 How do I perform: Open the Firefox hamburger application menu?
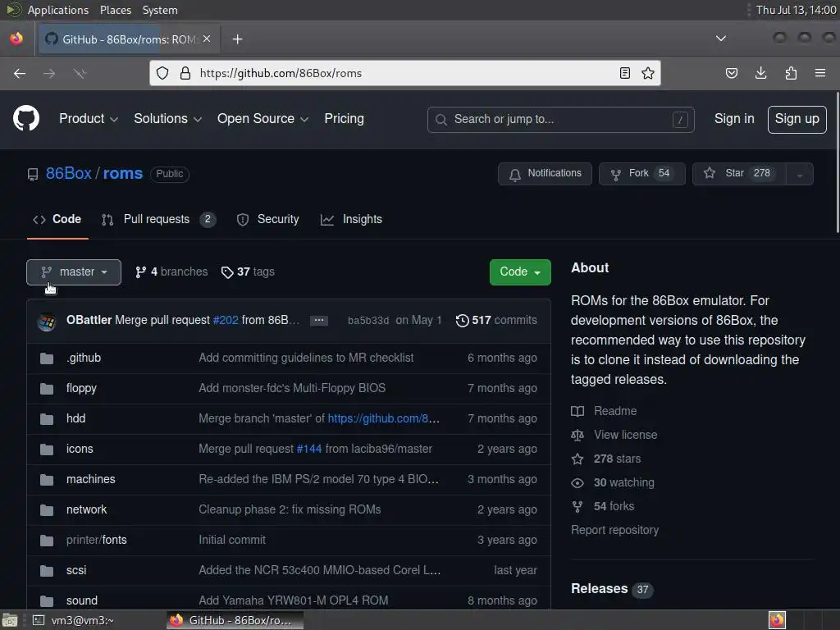[820, 73]
